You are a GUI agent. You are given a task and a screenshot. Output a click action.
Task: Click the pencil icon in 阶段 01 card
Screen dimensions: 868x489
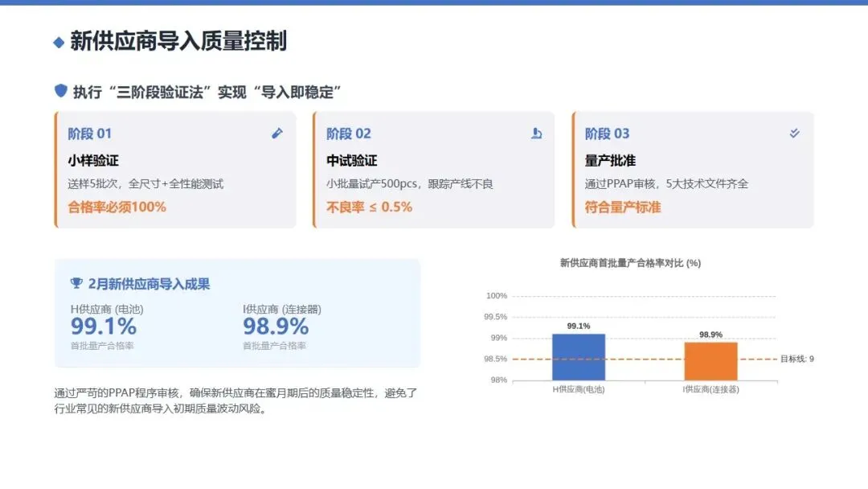277,134
